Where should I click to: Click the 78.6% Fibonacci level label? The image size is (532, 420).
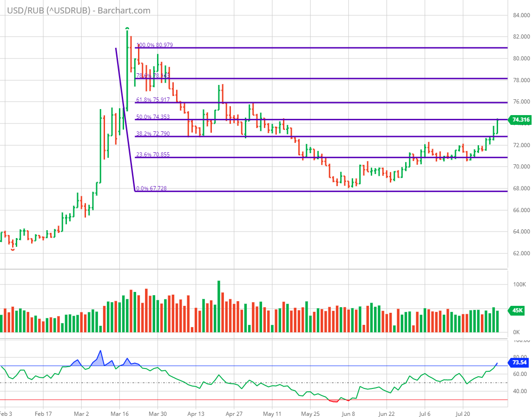click(153, 76)
